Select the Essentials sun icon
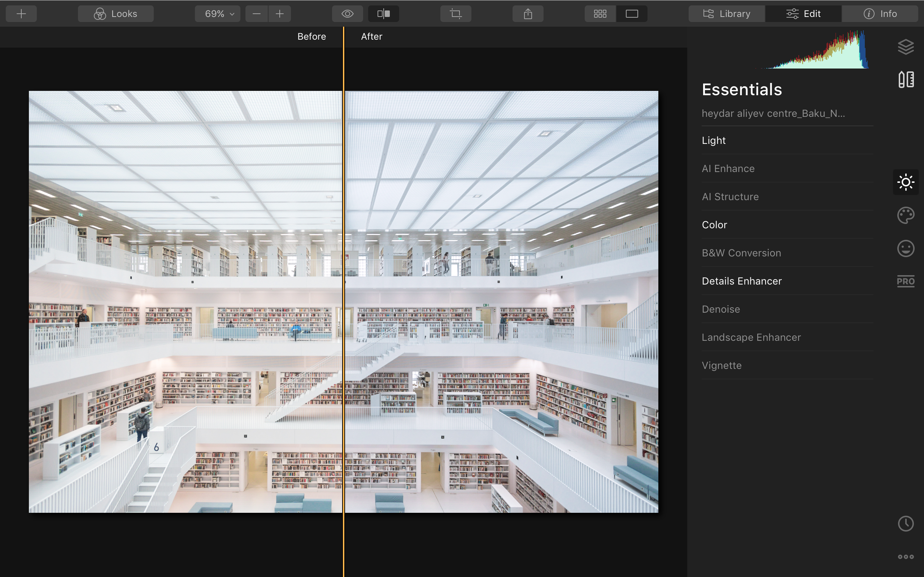Image resolution: width=924 pixels, height=577 pixels. tap(906, 182)
